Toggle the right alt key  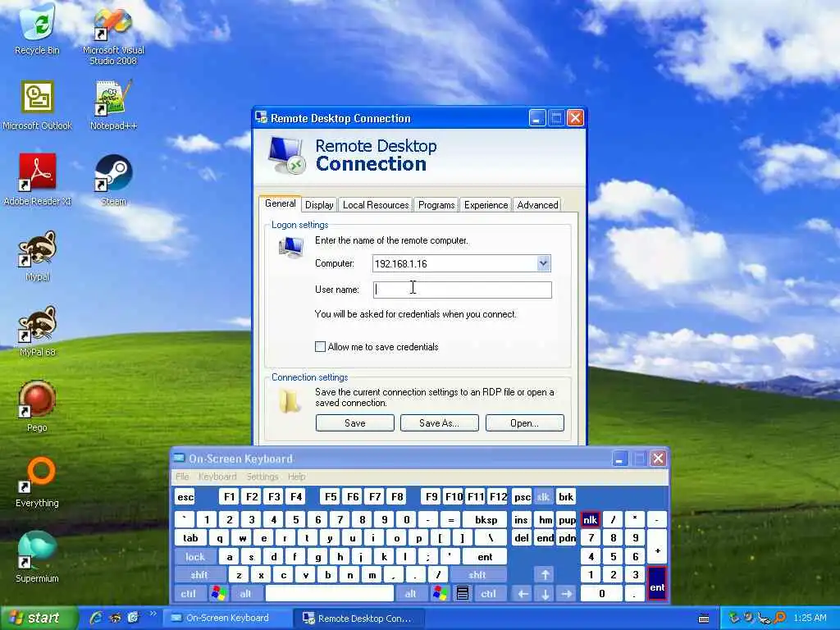tap(411, 593)
